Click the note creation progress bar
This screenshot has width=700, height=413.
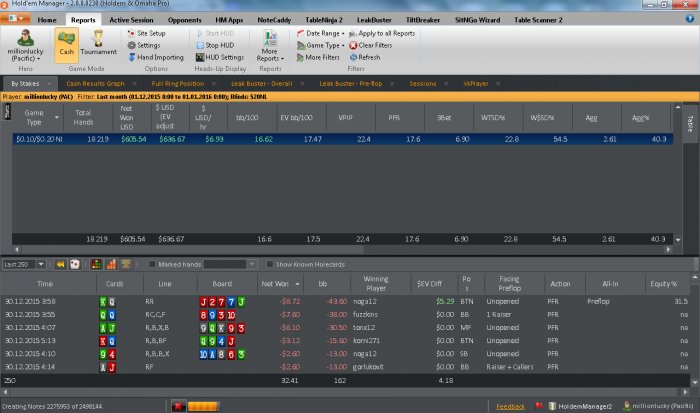click(203, 406)
